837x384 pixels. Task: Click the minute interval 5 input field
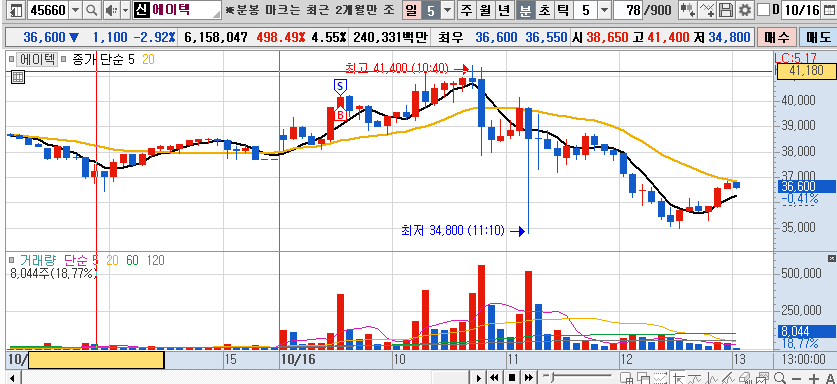tap(586, 10)
